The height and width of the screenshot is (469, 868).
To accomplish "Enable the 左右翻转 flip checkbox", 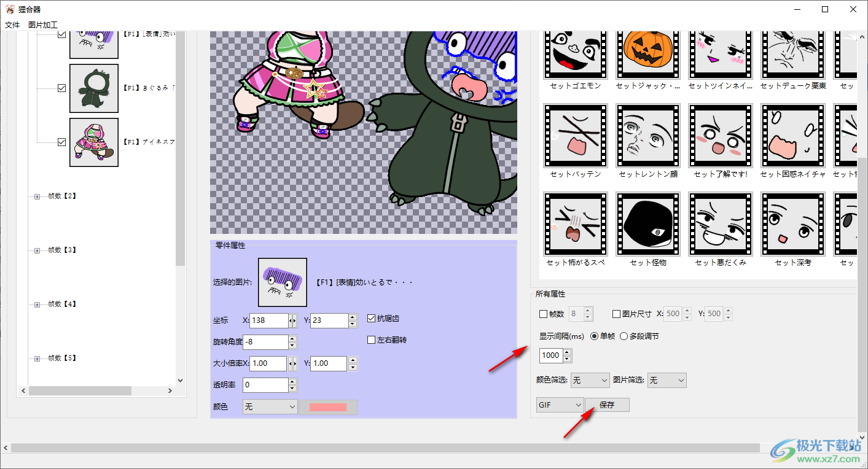I will tap(371, 339).
